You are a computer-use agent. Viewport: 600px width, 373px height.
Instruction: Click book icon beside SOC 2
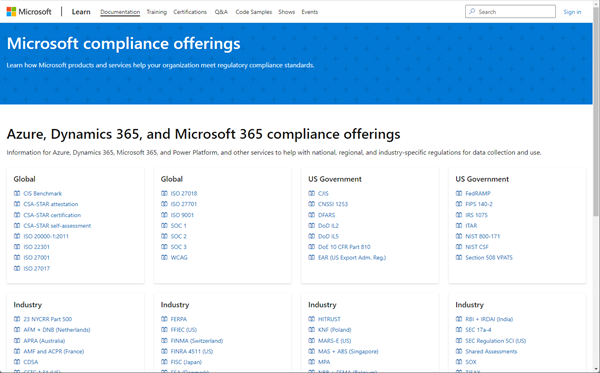[x=164, y=236]
